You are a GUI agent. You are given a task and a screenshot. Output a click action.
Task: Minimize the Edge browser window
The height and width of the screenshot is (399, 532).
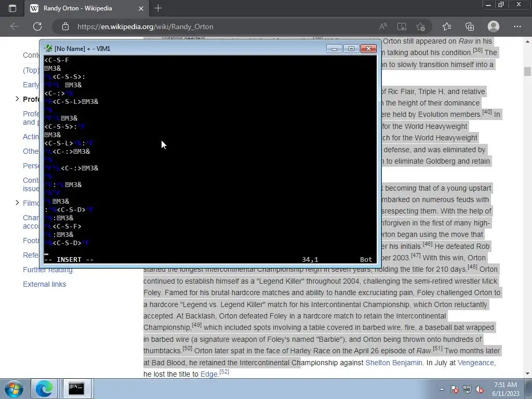(x=488, y=4)
